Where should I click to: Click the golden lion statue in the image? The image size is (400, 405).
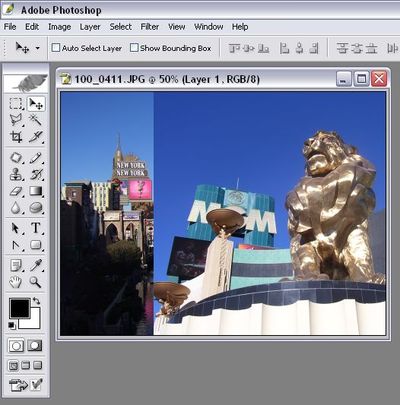[x=333, y=207]
